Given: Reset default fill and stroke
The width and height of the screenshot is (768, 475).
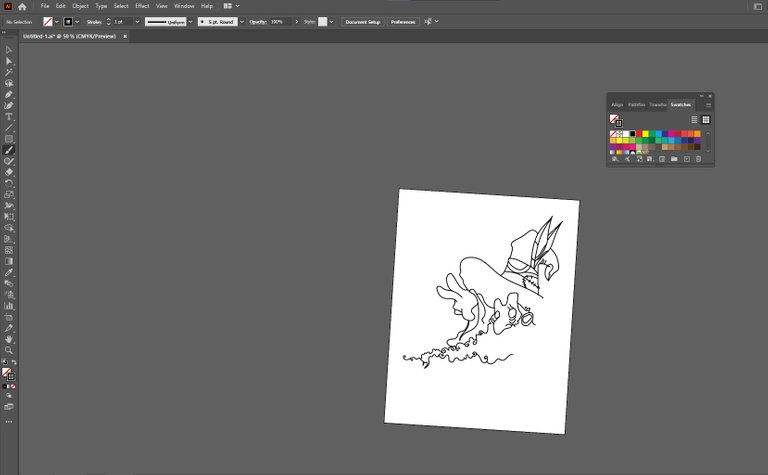Looking at the screenshot, I should tap(5, 362).
